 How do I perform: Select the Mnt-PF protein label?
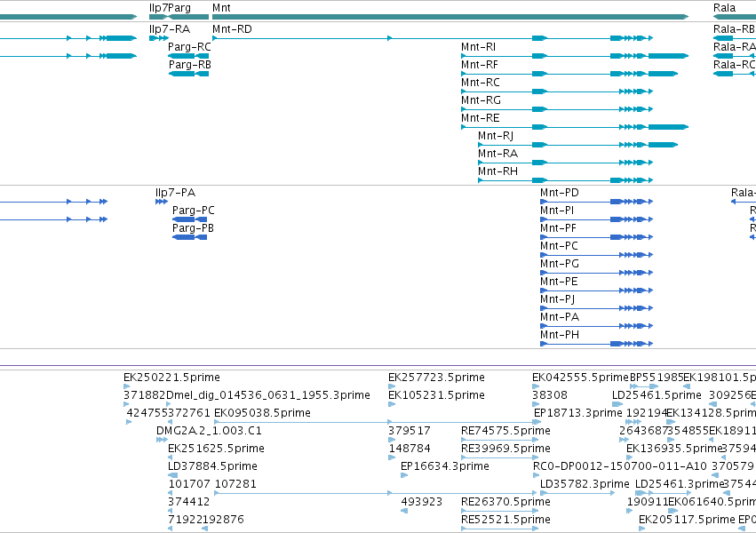pos(558,228)
